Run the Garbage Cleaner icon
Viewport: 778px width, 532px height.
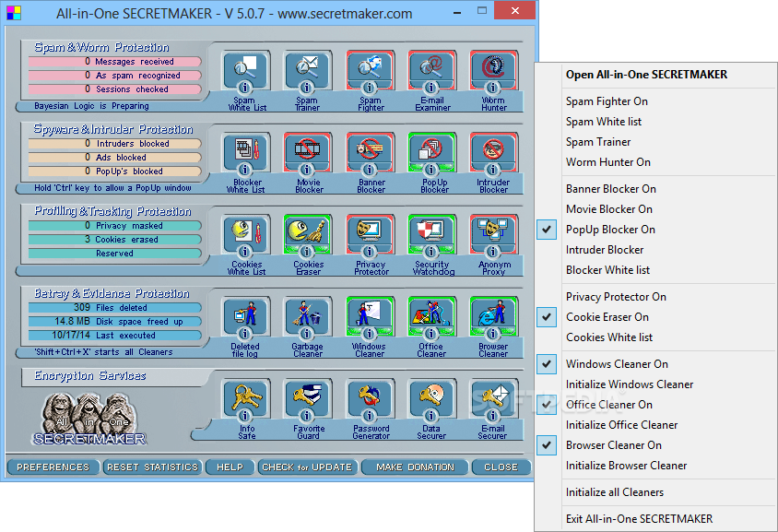tap(308, 317)
